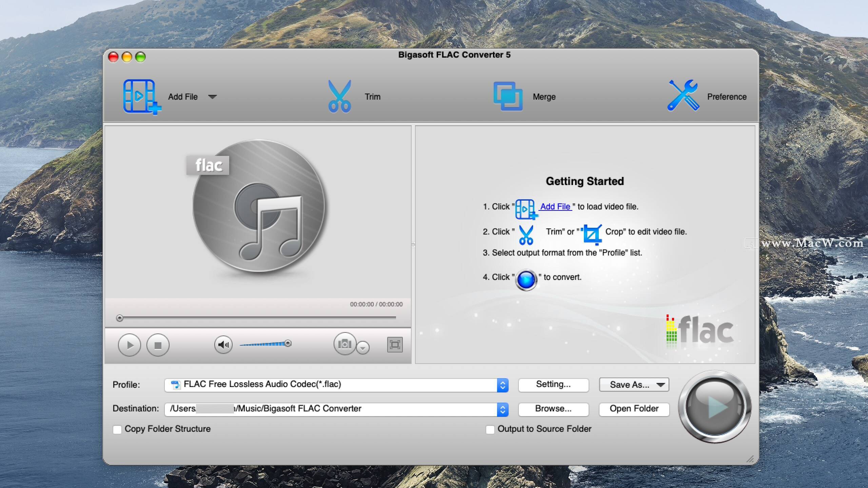Stop playback with the stop button
This screenshot has width=868, height=488.
pos(158,345)
